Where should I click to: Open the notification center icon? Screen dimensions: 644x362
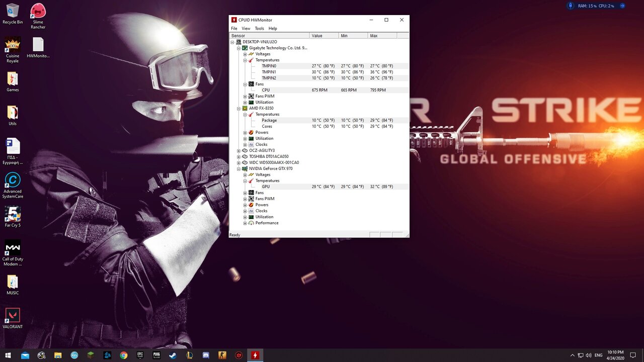pos(633,355)
